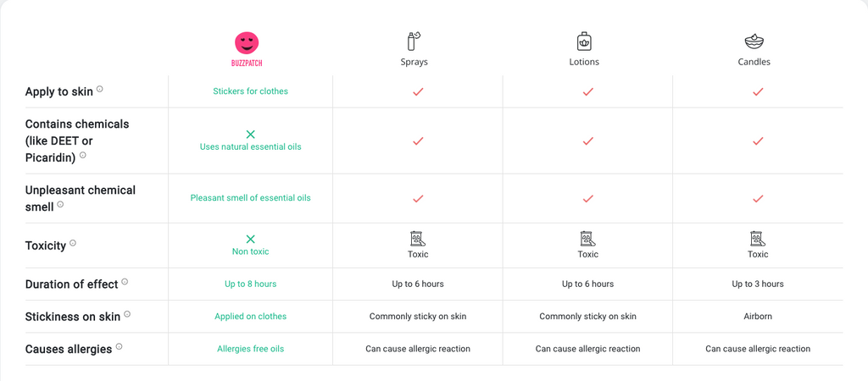Select the Sprays bottle icon

tap(414, 41)
